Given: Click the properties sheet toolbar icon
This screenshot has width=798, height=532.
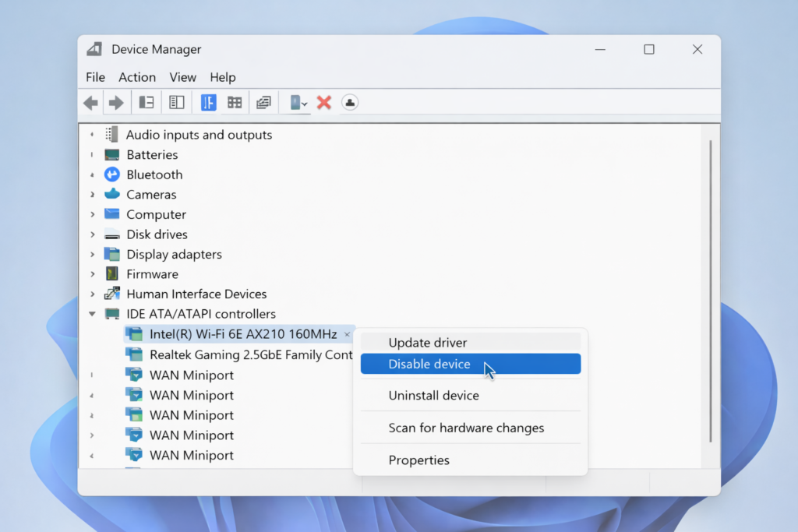Looking at the screenshot, I should [177, 103].
